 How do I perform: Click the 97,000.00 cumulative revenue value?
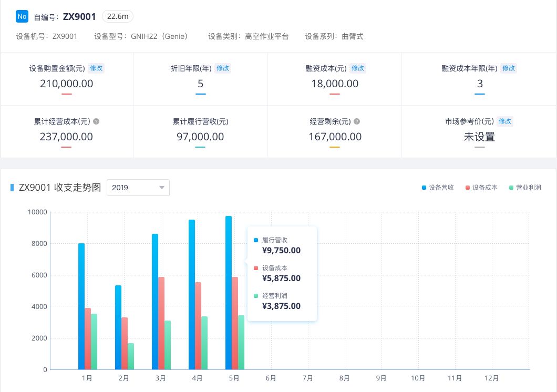pyautogui.click(x=200, y=137)
